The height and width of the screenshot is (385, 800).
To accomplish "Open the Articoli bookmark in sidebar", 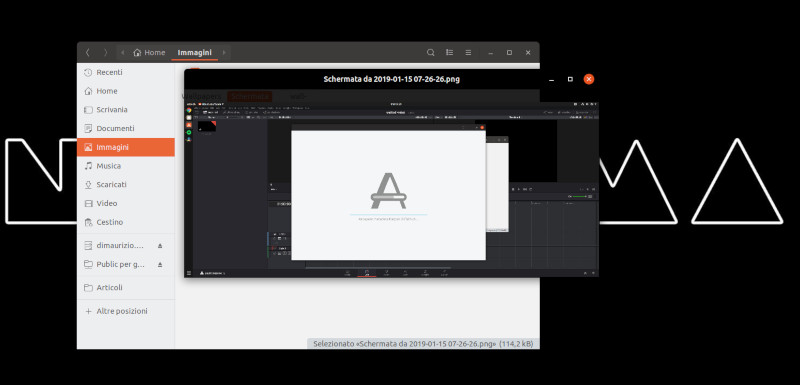I will [x=126, y=288].
